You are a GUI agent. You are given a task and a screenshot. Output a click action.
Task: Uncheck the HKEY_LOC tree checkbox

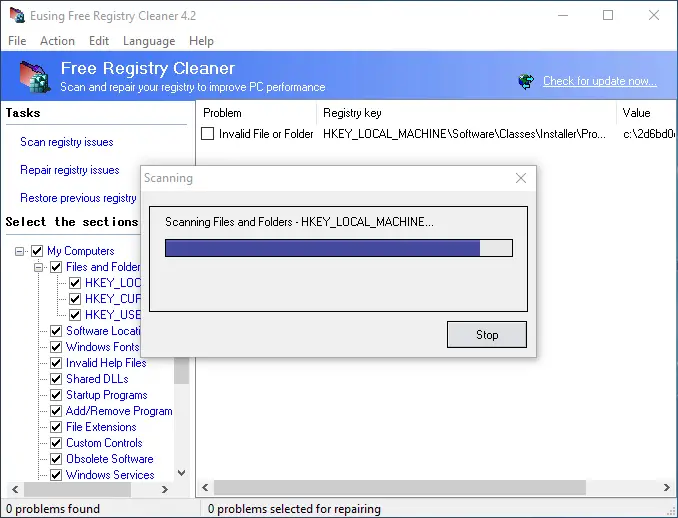click(75, 283)
